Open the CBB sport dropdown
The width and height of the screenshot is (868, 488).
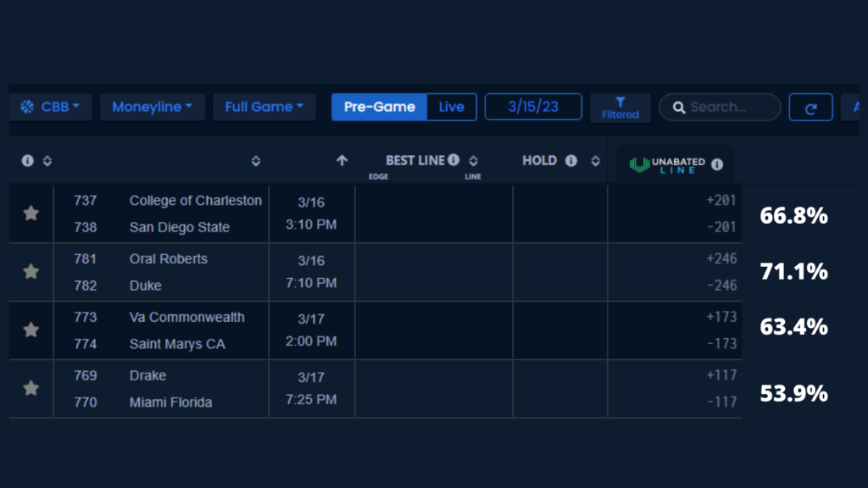click(x=50, y=107)
